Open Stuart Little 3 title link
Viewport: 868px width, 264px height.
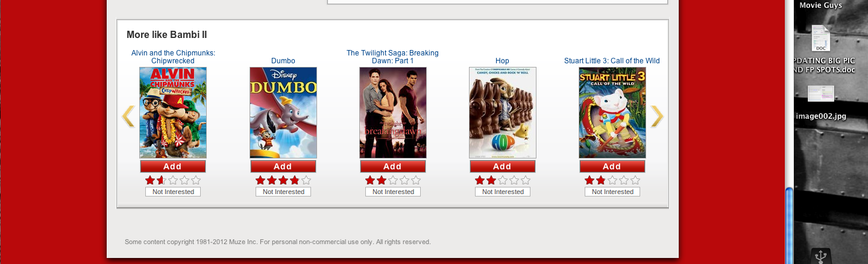[x=612, y=61]
